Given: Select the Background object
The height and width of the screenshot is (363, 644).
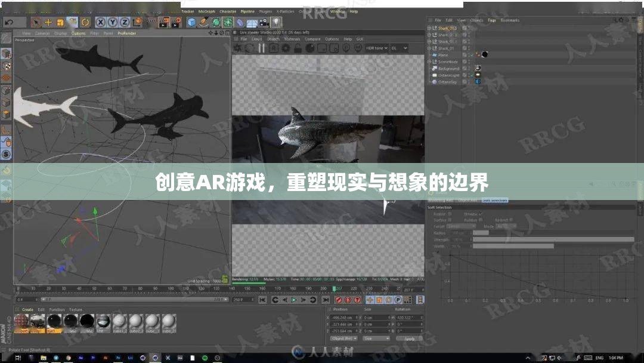Looking at the screenshot, I should pos(448,68).
